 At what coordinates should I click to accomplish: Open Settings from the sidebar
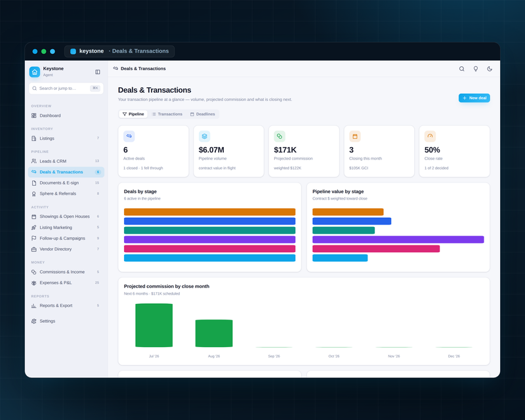pos(66,321)
